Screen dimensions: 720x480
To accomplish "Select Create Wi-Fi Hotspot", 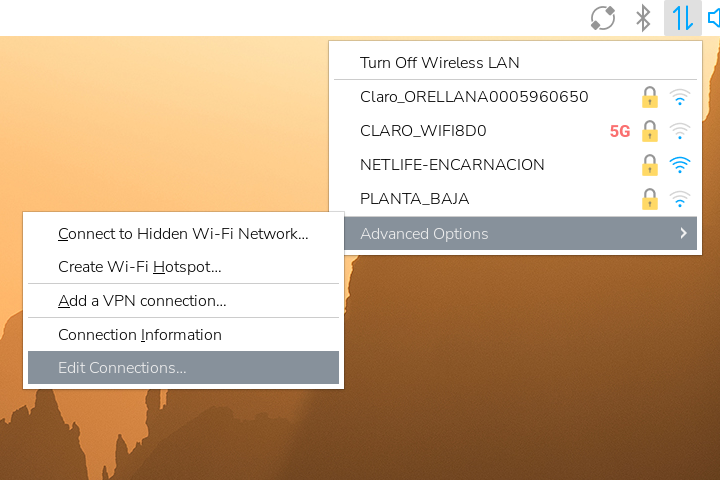I will coord(183,267).
